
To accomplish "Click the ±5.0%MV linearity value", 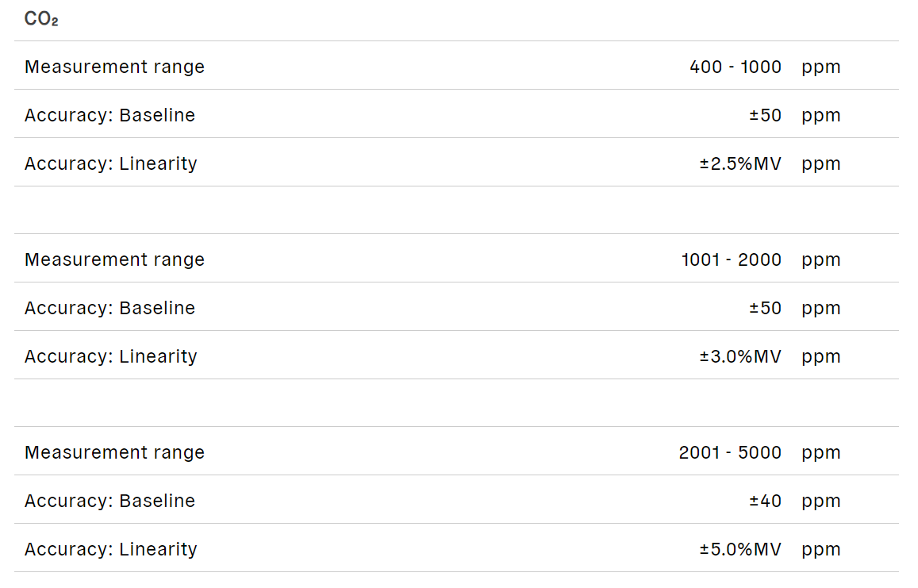I will [740, 549].
